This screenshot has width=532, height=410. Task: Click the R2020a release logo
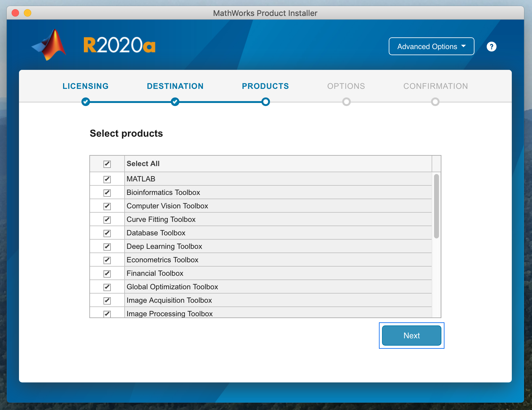[x=119, y=45]
